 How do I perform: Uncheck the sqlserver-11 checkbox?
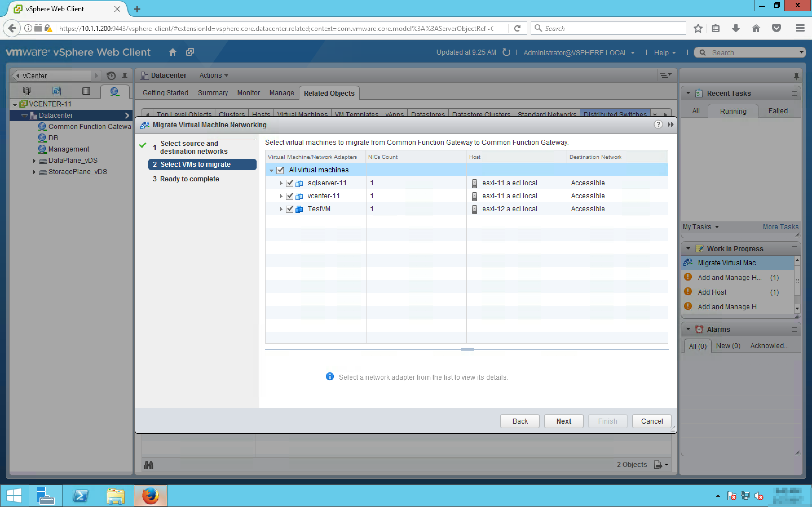click(290, 183)
